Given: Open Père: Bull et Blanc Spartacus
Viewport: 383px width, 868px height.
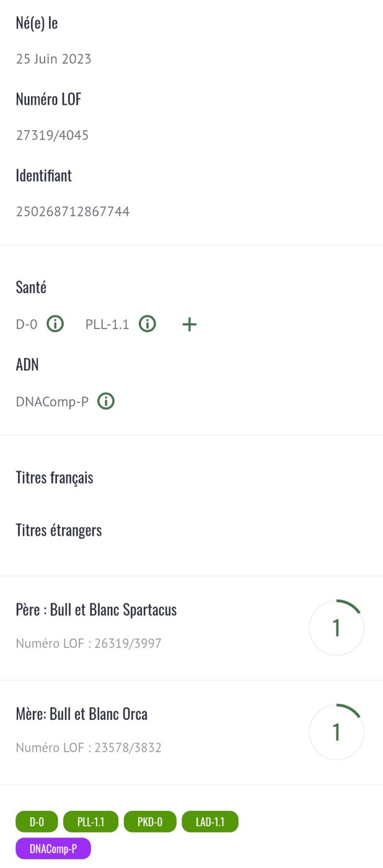Looking at the screenshot, I should tap(96, 610).
